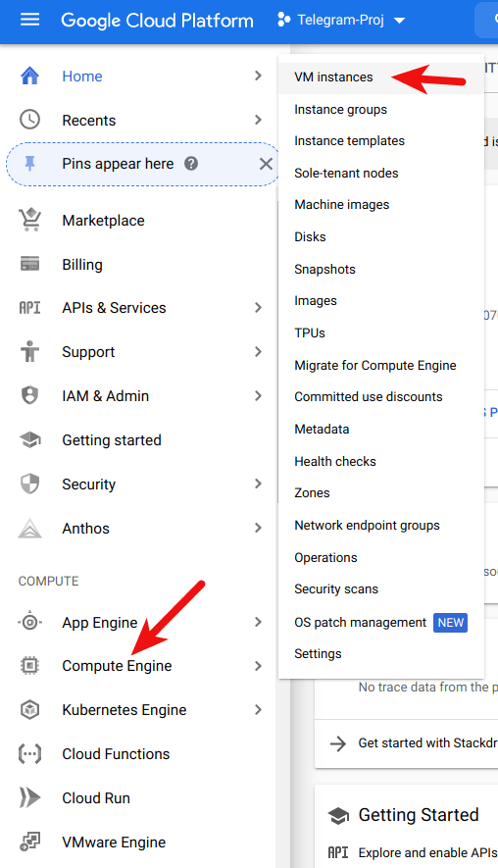Dismiss the Pins appear here hint
Screen dimensions: 498x868
[266, 164]
